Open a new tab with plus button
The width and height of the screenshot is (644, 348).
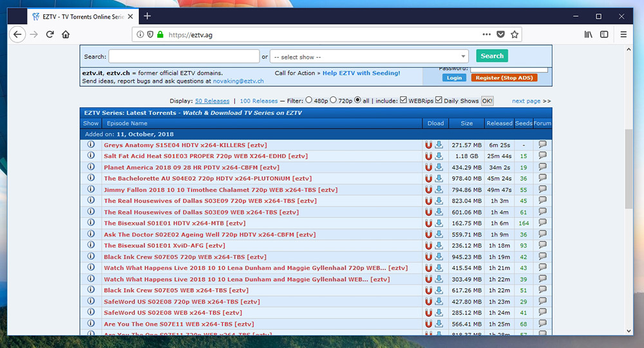147,16
